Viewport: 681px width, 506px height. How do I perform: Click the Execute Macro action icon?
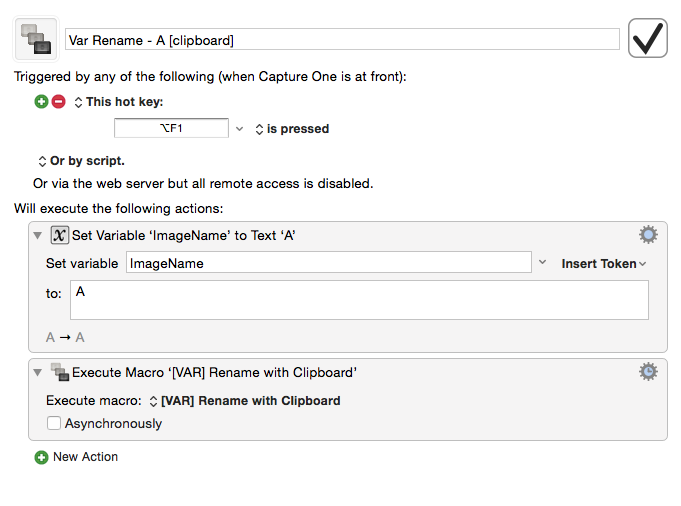tap(60, 372)
